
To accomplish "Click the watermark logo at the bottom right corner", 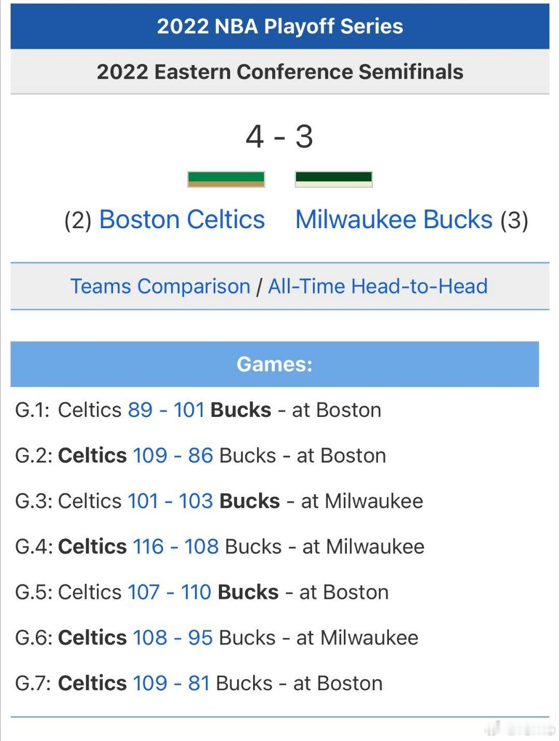I will (x=520, y=730).
